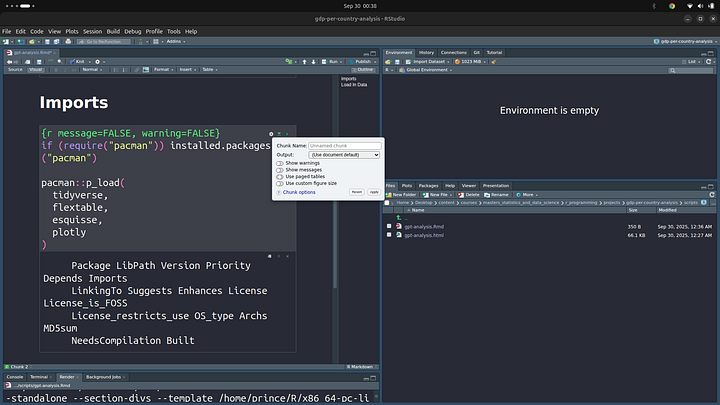Open the Format dropdown menu
Viewport: 720px width, 405px height.
[163, 70]
